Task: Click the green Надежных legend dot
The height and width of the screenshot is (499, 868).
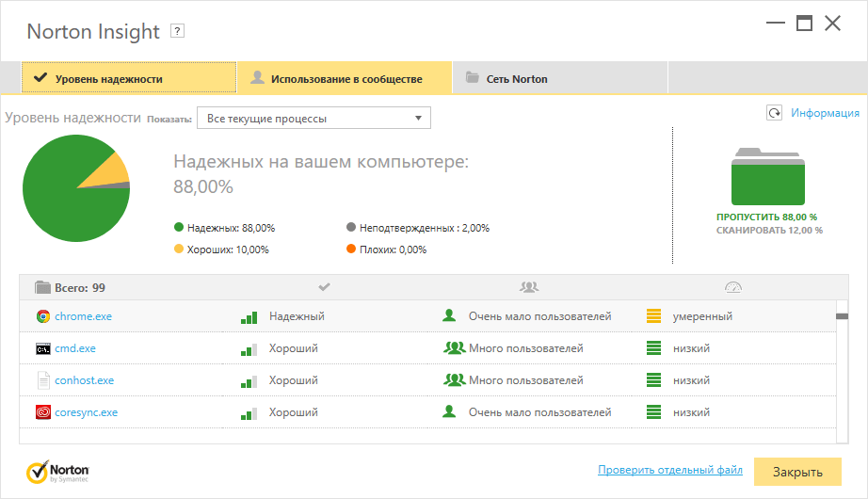Action: [x=179, y=227]
